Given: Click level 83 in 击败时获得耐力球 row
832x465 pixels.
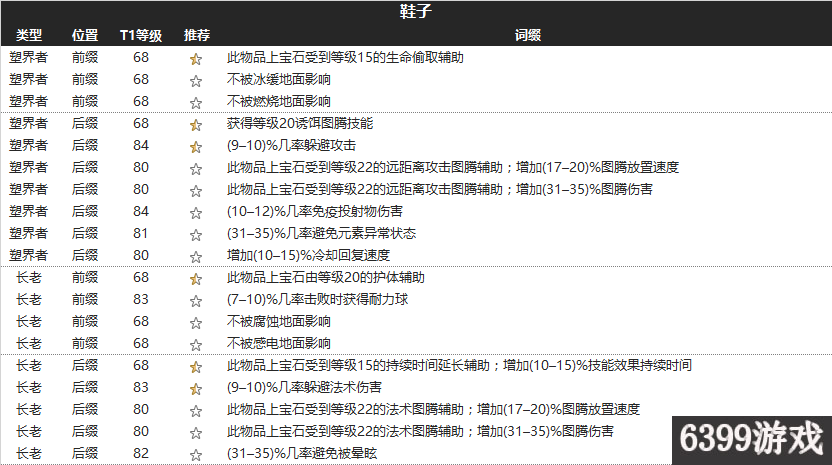Looking at the screenshot, I should pos(141,299).
